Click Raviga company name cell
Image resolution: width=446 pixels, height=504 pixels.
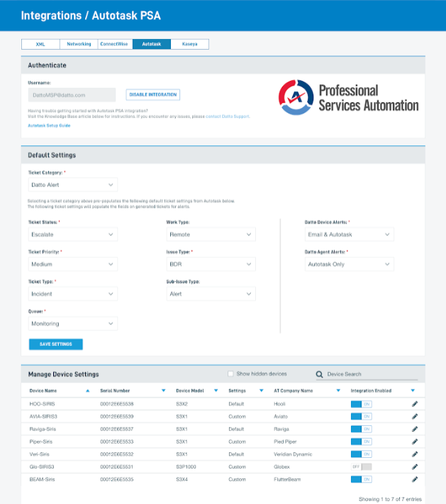pyautogui.click(x=281, y=429)
